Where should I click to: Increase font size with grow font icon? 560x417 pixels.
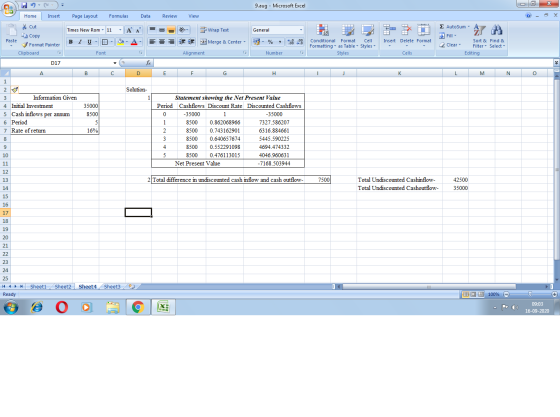click(129, 30)
